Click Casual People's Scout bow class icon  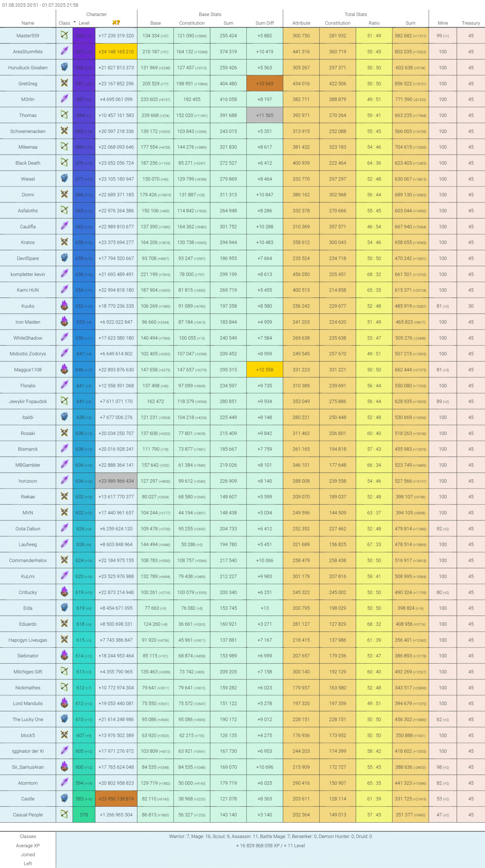64,814
